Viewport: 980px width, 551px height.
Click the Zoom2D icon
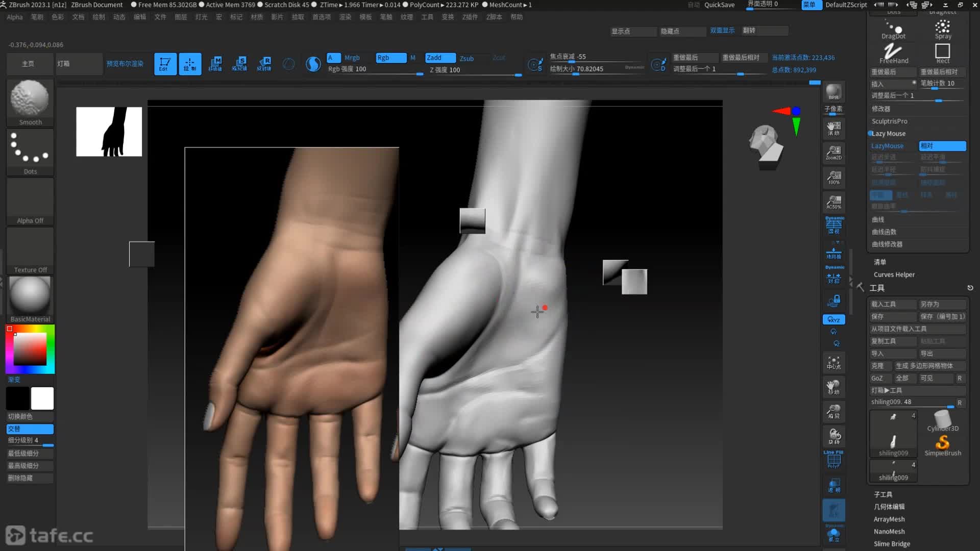[x=834, y=153]
